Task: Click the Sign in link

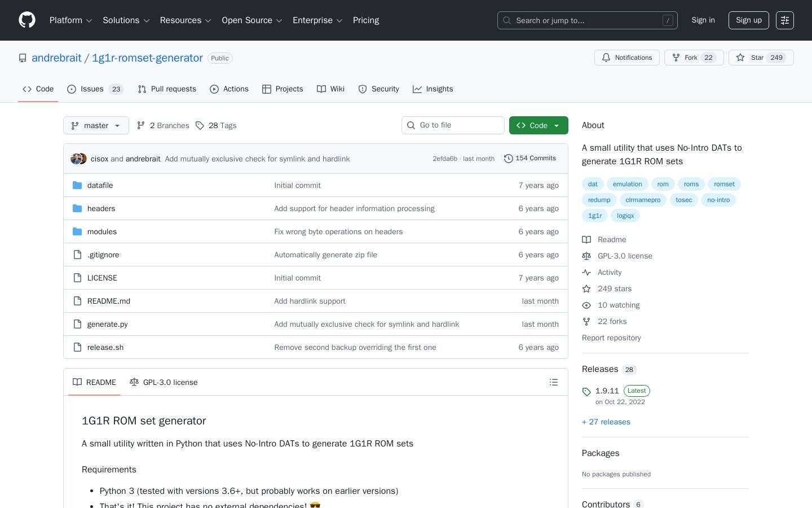Action: (703, 20)
